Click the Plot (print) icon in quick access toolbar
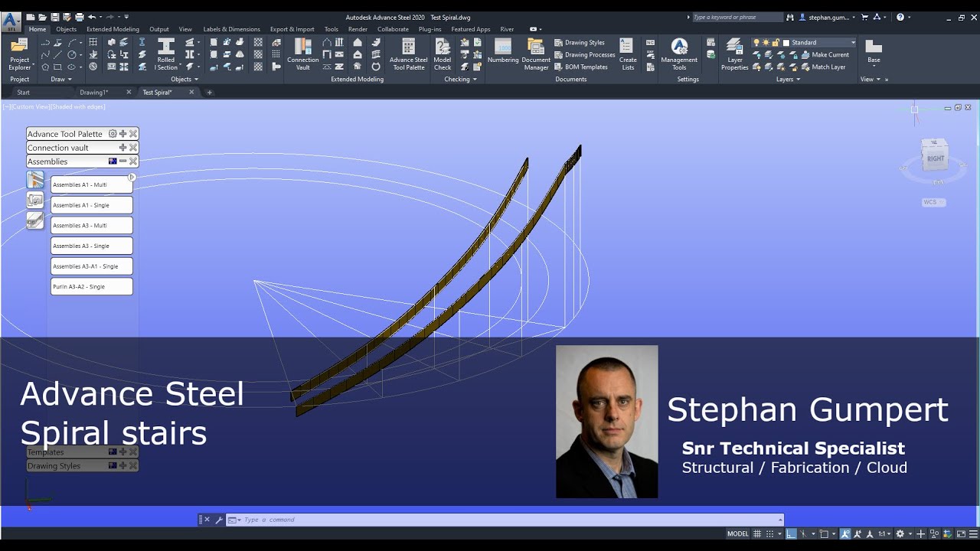 tap(80, 17)
